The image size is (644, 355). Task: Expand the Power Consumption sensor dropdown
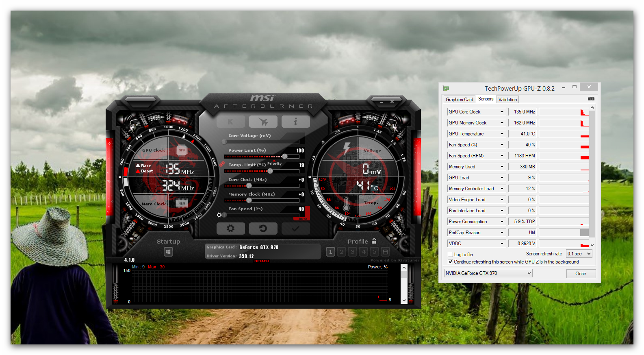pyautogui.click(x=502, y=222)
